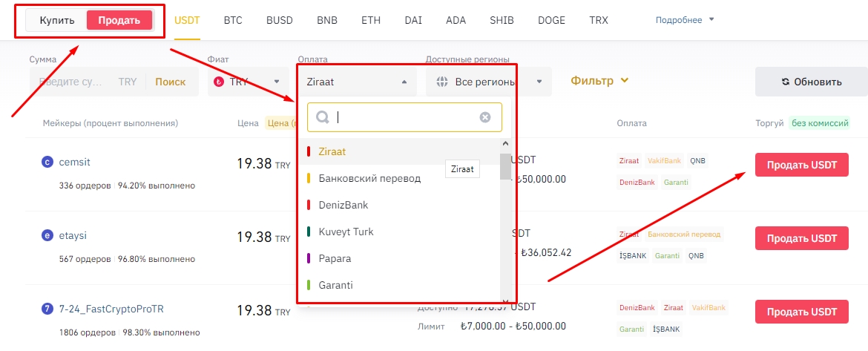Viewport: 868px width, 351px height.
Task: Switch to the Купить (Buy) toggle
Action: (57, 20)
